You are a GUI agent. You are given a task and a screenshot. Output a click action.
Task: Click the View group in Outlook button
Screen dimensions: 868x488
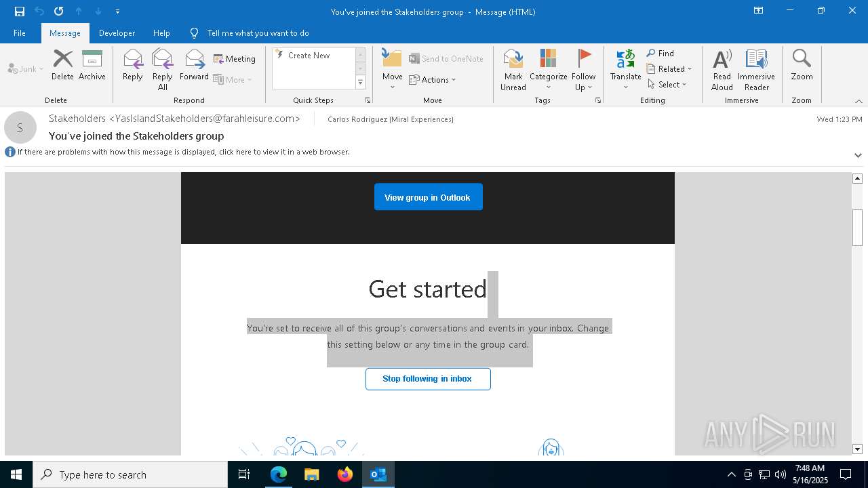click(428, 197)
